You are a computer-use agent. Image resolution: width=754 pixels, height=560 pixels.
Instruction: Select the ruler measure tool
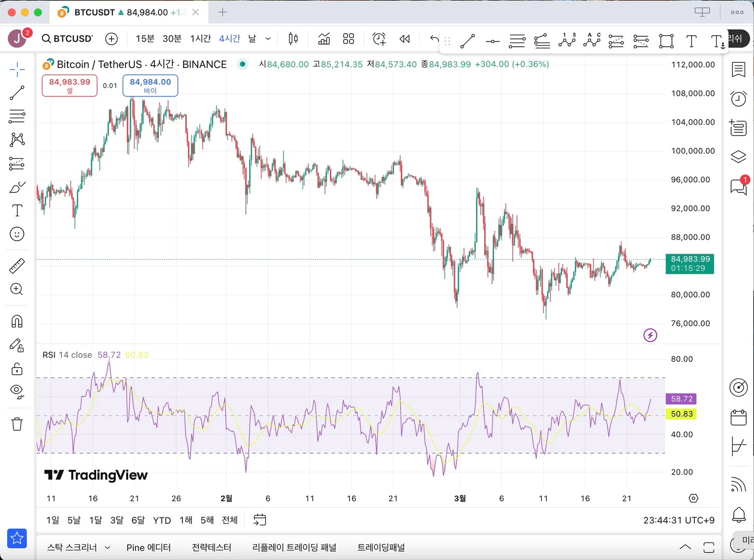[17, 266]
